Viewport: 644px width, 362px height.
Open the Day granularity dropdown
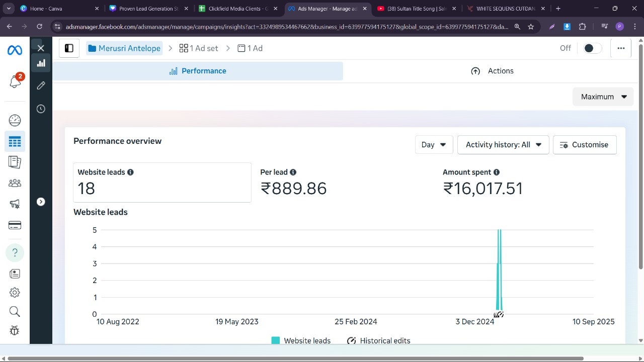434,145
